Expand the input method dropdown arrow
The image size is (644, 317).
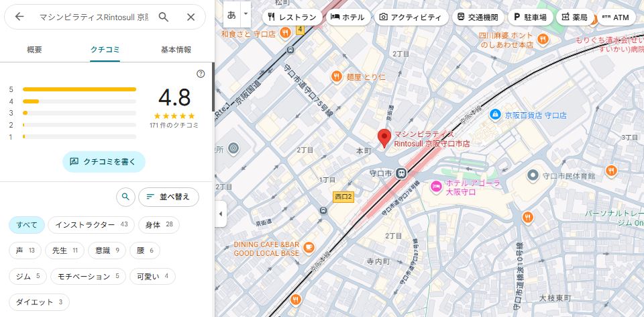pyautogui.click(x=246, y=14)
